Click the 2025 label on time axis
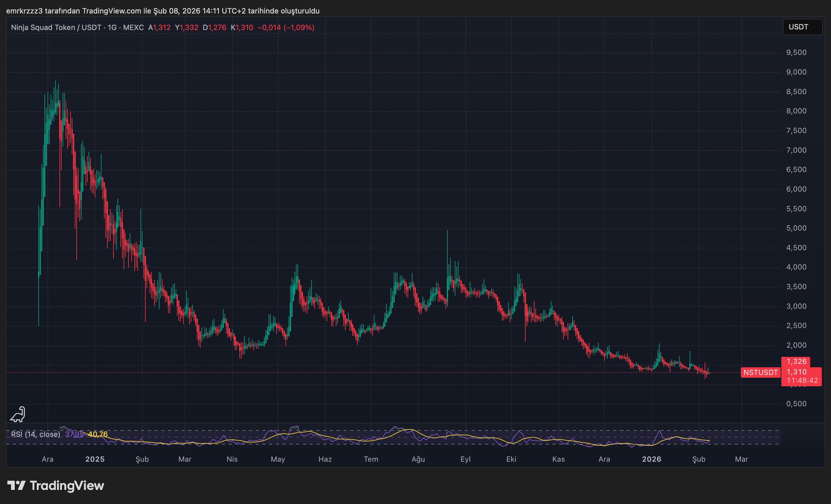The height and width of the screenshot is (504, 831). click(95, 459)
